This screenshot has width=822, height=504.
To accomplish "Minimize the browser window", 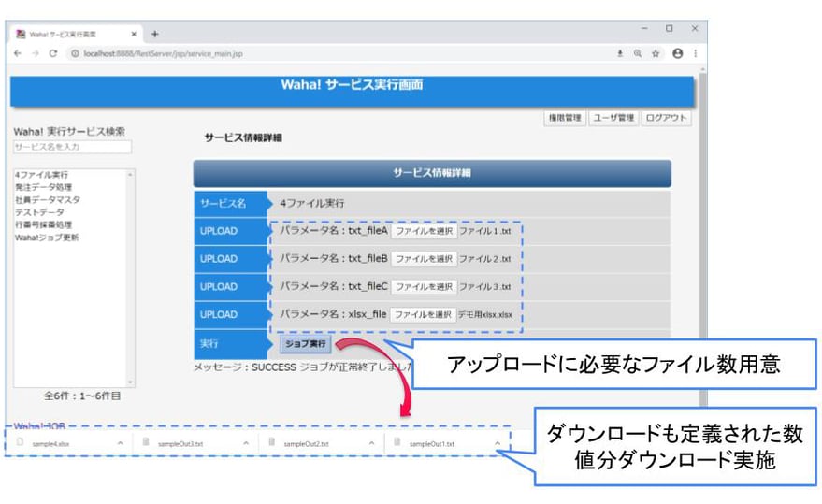I will 644,28.
